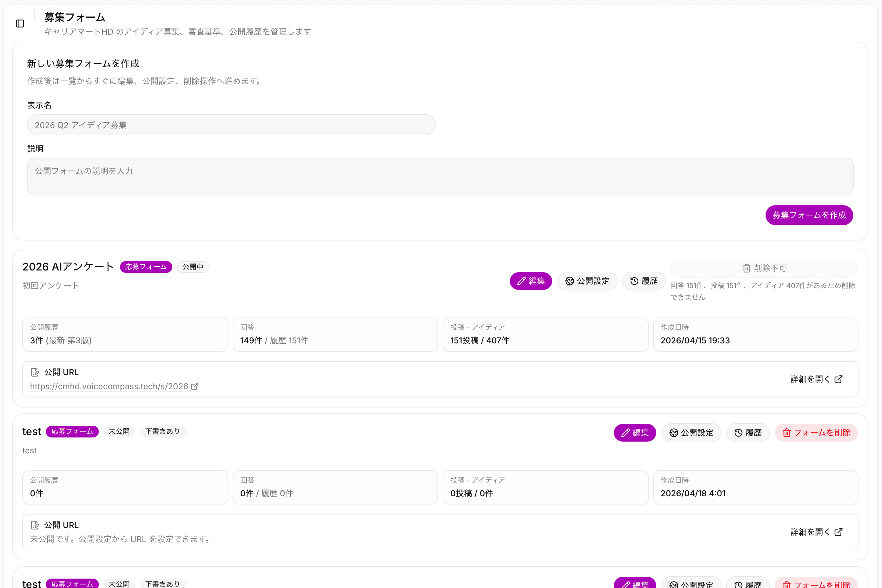Click the 募集フォーム page heading
882x588 pixels.
(75, 17)
